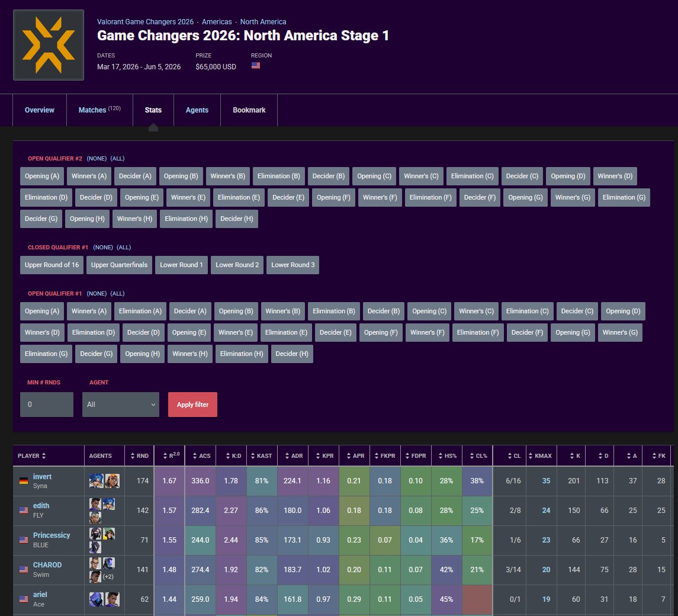Click invert's KMAX value 35
This screenshot has width=678, height=616.
pyautogui.click(x=546, y=480)
